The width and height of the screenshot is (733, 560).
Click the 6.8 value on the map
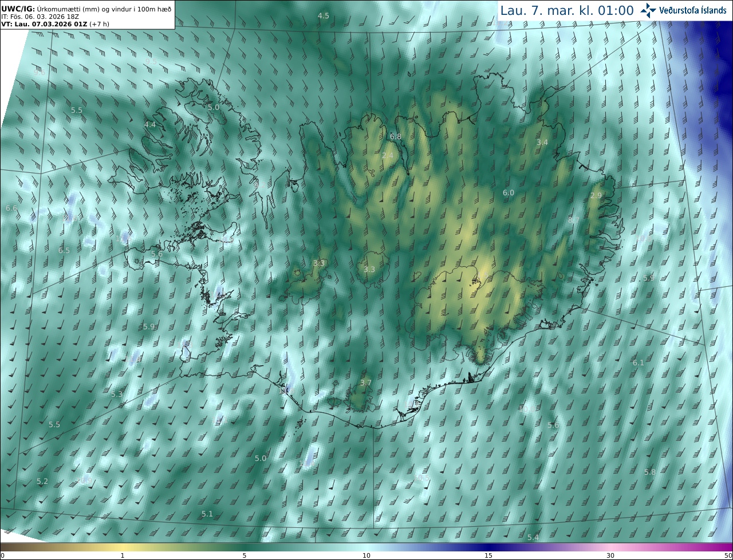point(396,136)
